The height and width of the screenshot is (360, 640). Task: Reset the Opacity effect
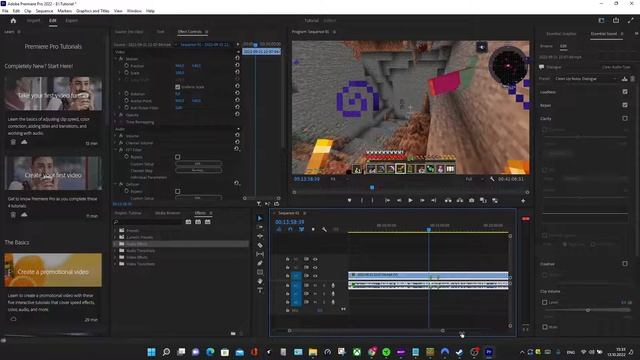[237, 115]
